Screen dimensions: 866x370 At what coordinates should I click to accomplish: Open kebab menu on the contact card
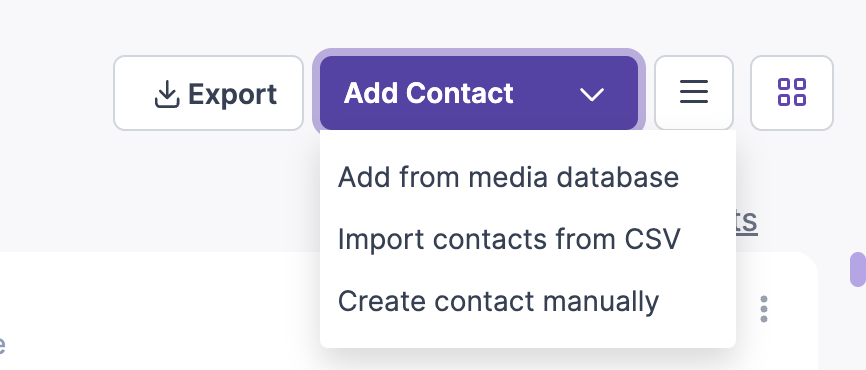[x=764, y=309]
